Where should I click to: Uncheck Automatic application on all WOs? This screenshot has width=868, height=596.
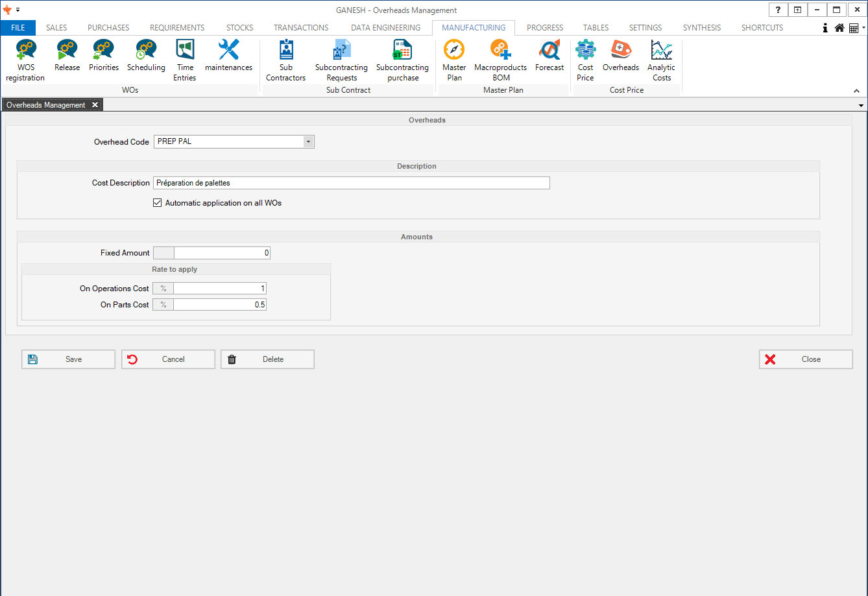click(157, 203)
